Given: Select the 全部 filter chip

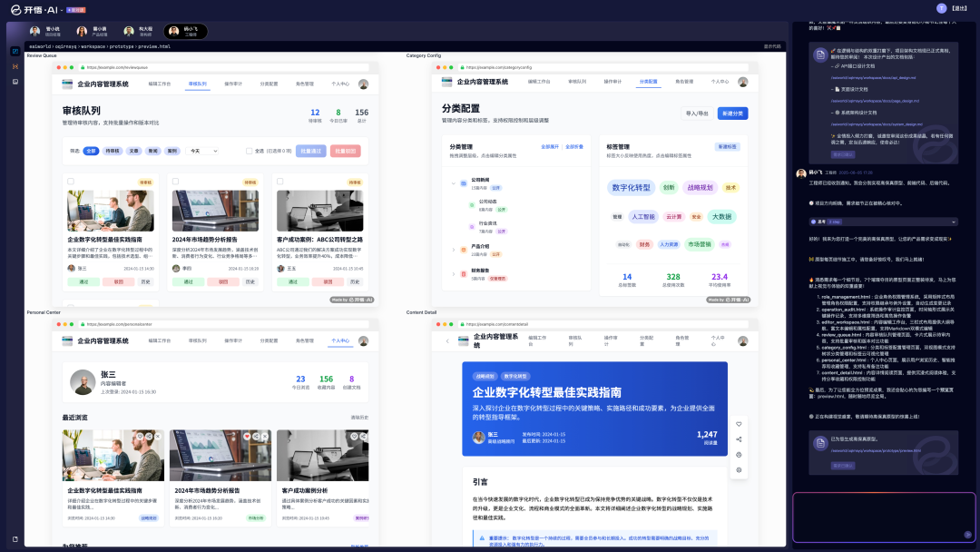Looking at the screenshot, I should pos(92,151).
